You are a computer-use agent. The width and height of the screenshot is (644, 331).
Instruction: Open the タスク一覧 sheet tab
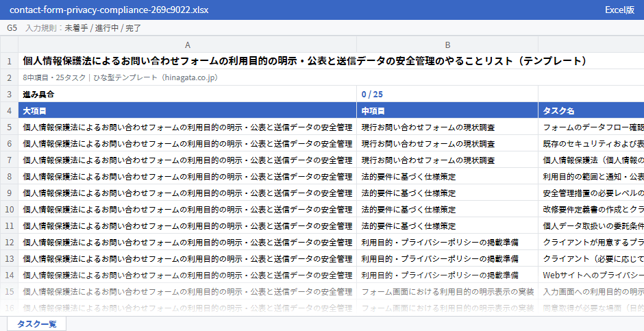pos(36,323)
